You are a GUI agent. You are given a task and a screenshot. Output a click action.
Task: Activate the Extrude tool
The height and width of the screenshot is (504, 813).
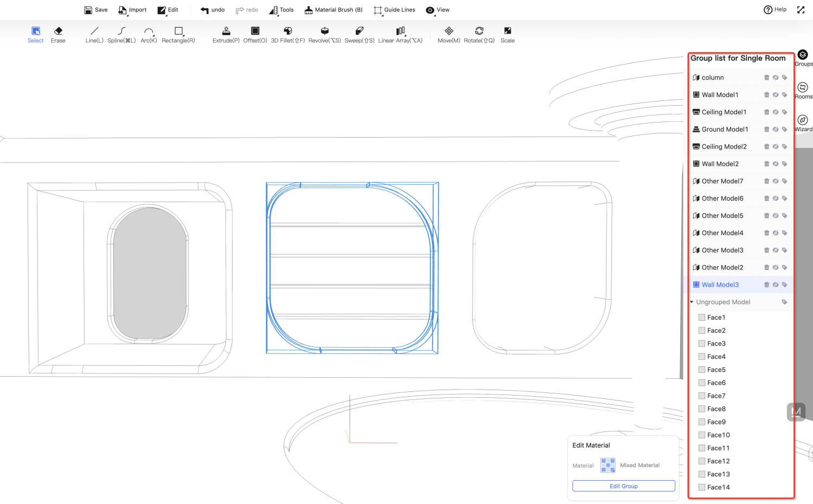(x=226, y=35)
